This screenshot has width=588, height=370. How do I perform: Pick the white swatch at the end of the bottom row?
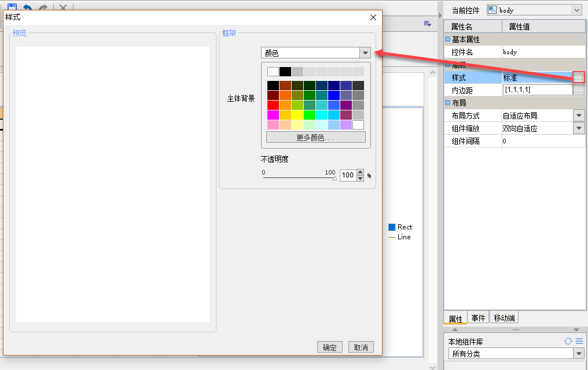click(x=358, y=125)
